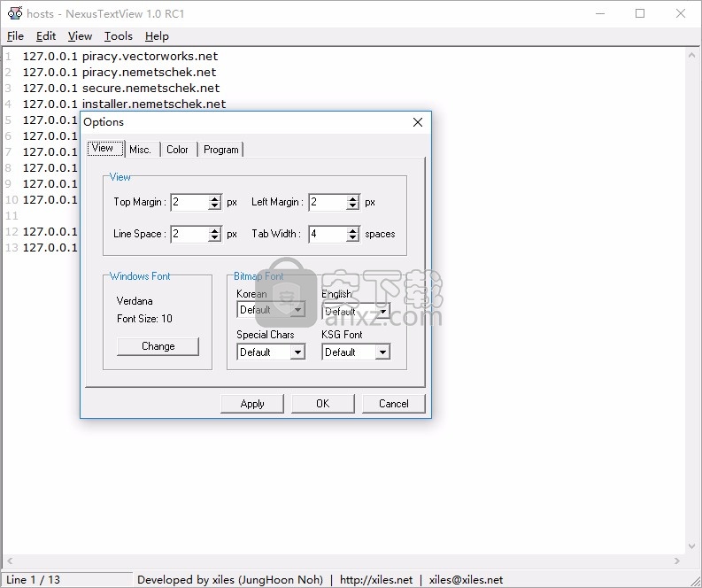Minimize the NexusTextView window
Viewport: 702px width, 588px height.
click(x=600, y=13)
